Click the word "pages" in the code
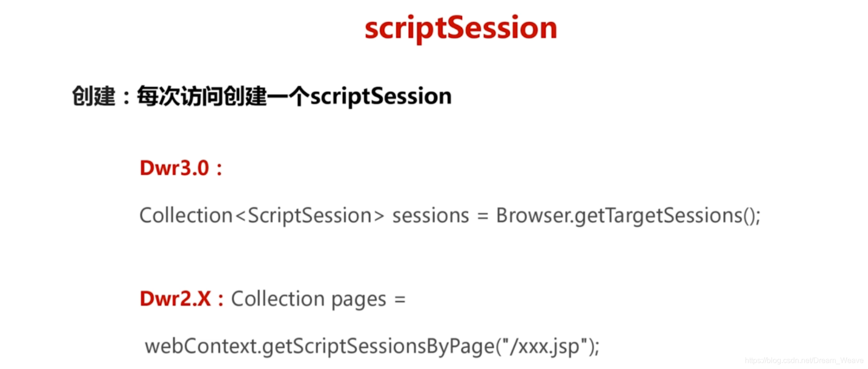Image resolution: width=868 pixels, height=369 pixels. 359,300
